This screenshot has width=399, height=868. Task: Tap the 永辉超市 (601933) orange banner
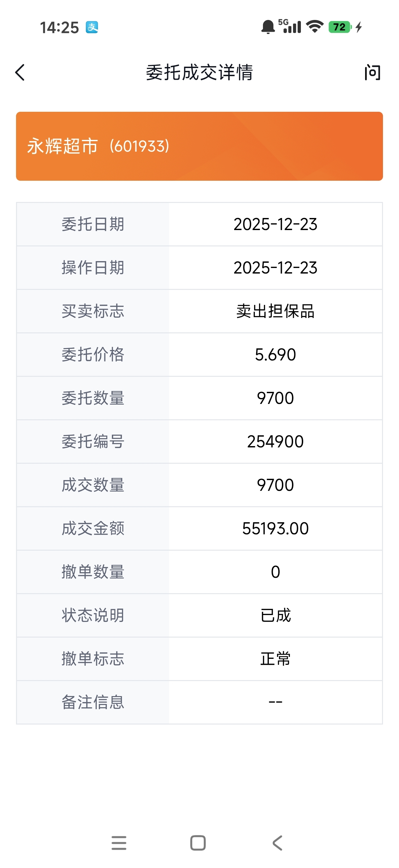199,146
